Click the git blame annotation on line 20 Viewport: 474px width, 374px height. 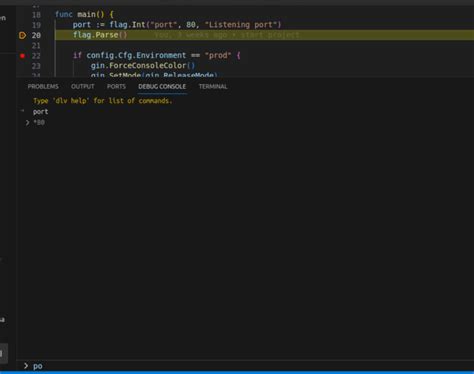tap(227, 35)
